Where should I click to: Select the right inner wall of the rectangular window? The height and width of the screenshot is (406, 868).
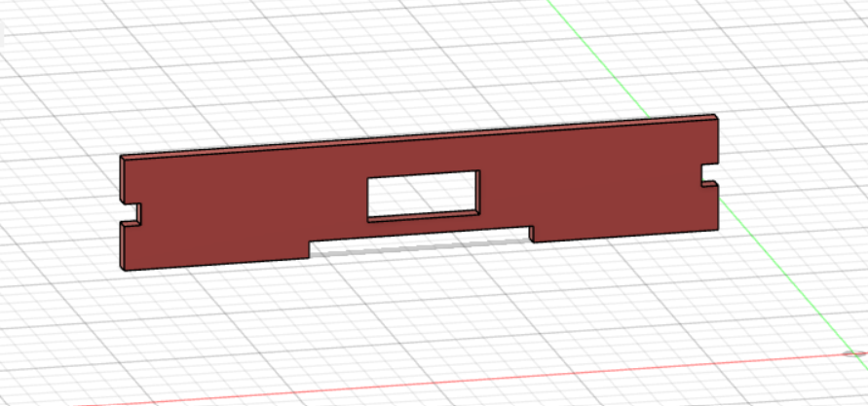478,192
